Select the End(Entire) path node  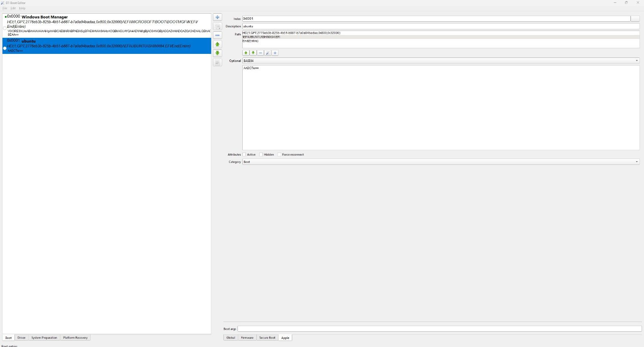pyautogui.click(x=441, y=41)
